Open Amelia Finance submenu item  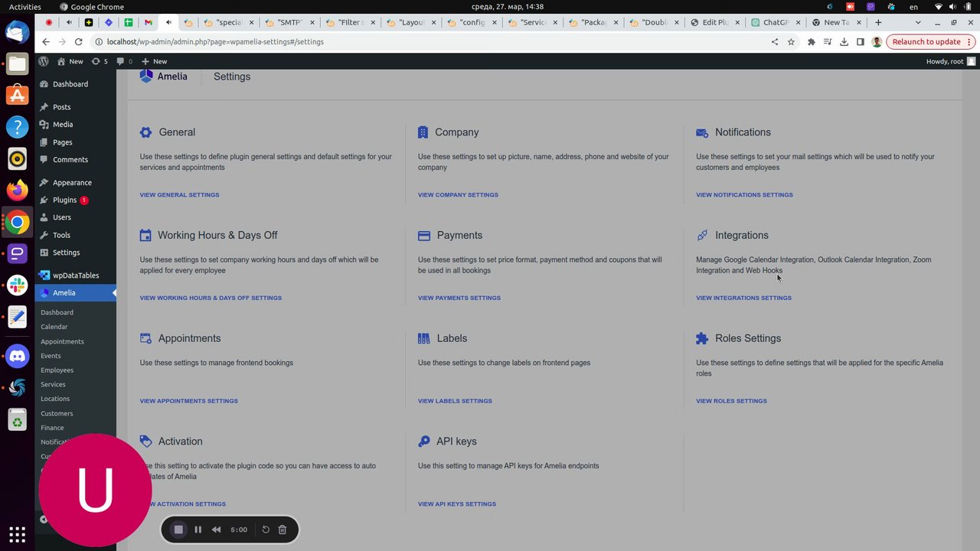click(52, 428)
